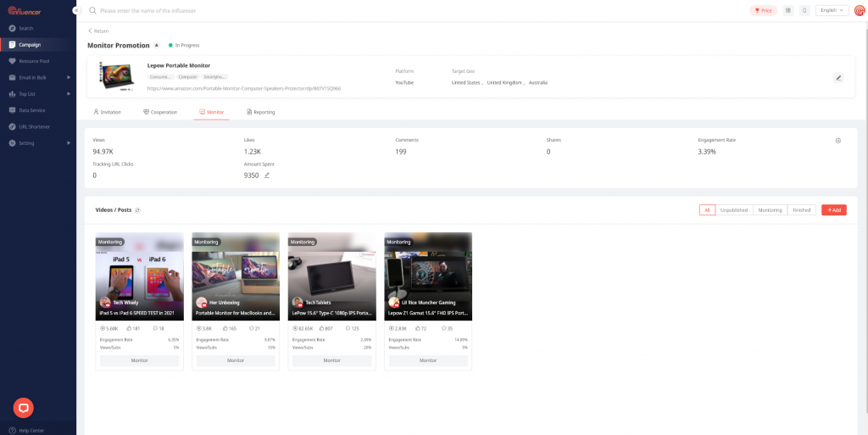The image size is (868, 435).
Task: Click Monitor button on the Her Unboxing card
Action: click(236, 361)
